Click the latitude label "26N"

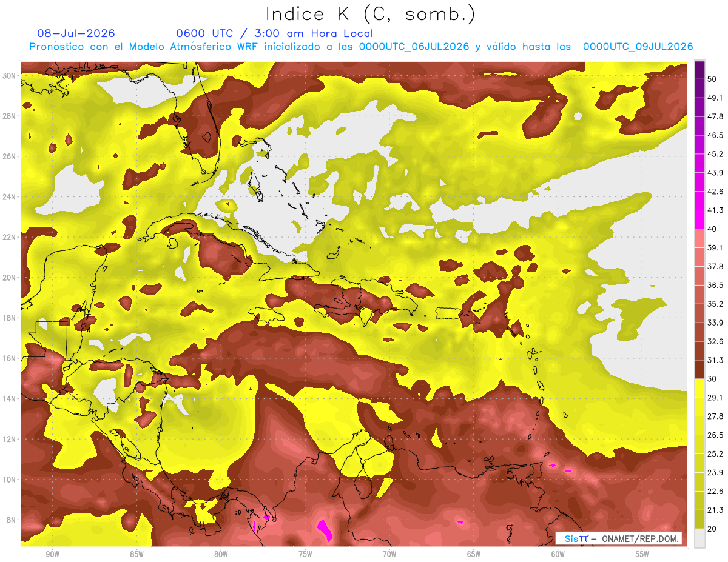tap(9, 156)
